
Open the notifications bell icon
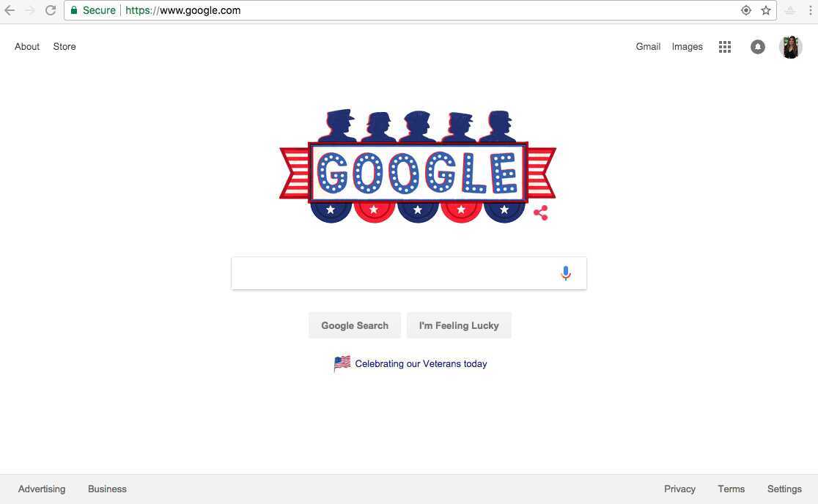(x=757, y=47)
